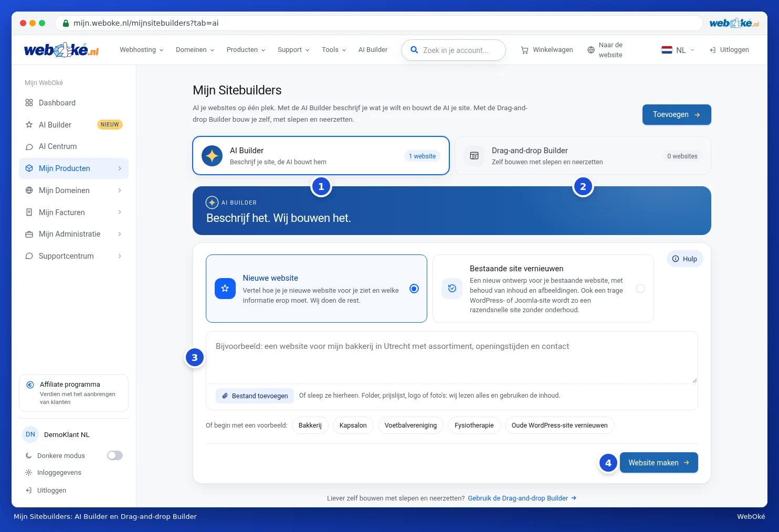Screen dimensions: 779x532
Task: Choose Oude WordPress-site vernieuwen example chip
Action: pyautogui.click(x=560, y=425)
